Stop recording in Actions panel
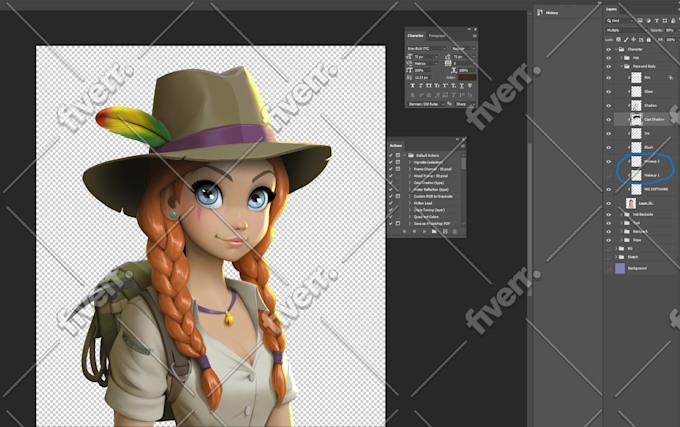This screenshot has width=680, height=427. (x=405, y=231)
